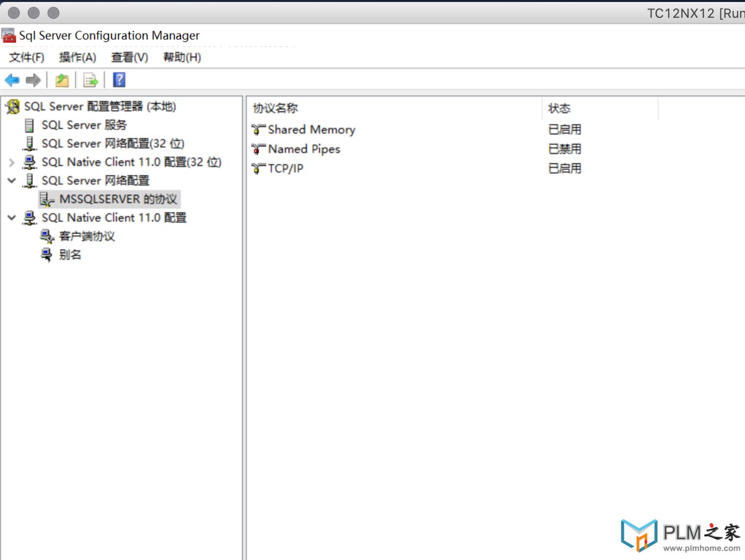
Task: Select 客户端协议 in the tree
Action: [87, 236]
